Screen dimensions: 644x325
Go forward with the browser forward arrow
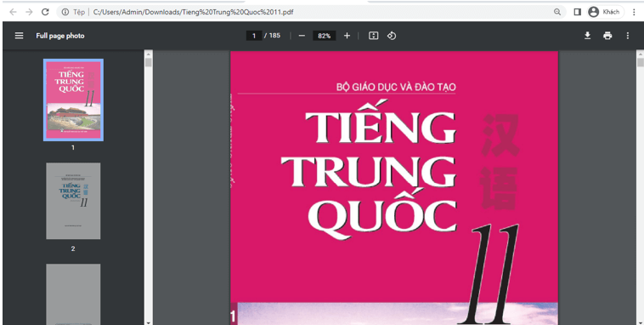(x=29, y=12)
